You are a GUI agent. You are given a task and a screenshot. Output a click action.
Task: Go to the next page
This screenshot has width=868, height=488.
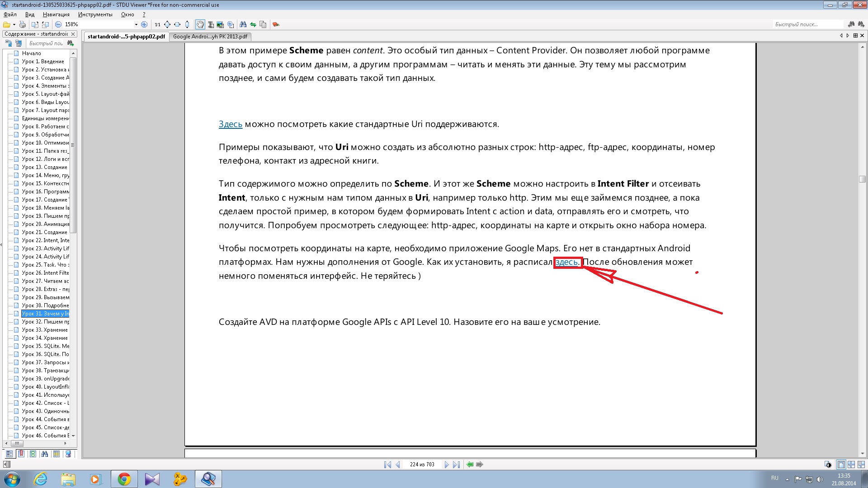tap(447, 465)
